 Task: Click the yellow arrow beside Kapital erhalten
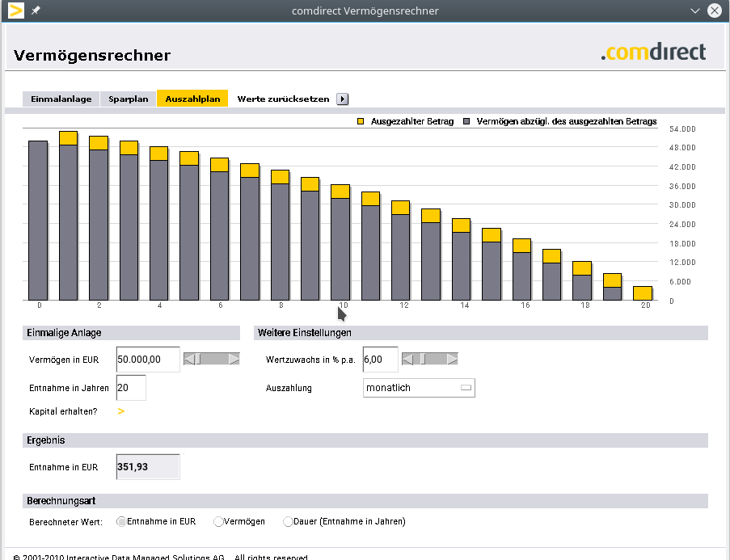pyautogui.click(x=121, y=411)
